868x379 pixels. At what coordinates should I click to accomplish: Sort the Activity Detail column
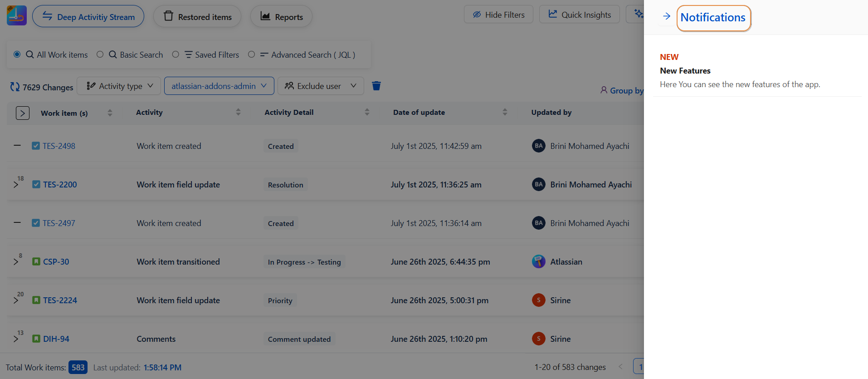[x=367, y=112]
